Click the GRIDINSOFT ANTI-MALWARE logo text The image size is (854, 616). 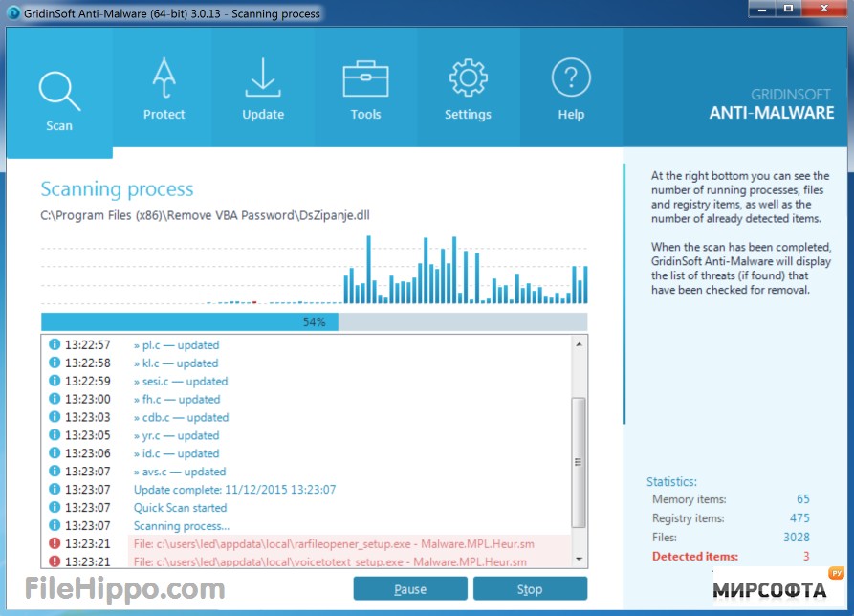pyautogui.click(x=771, y=104)
